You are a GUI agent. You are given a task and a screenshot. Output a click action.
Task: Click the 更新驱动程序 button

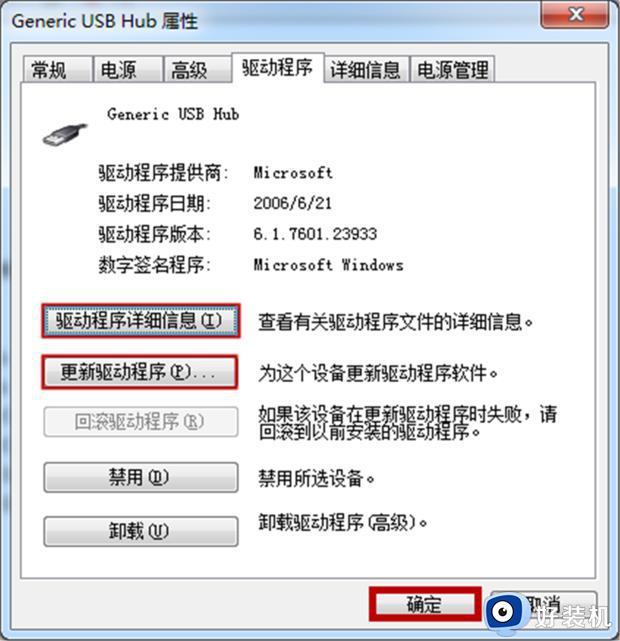point(140,372)
